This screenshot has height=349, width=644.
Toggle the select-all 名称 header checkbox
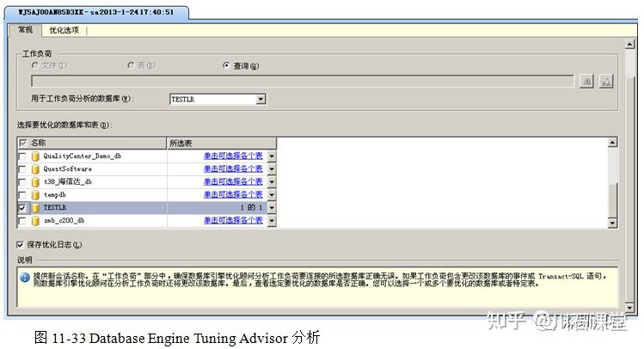23,143
